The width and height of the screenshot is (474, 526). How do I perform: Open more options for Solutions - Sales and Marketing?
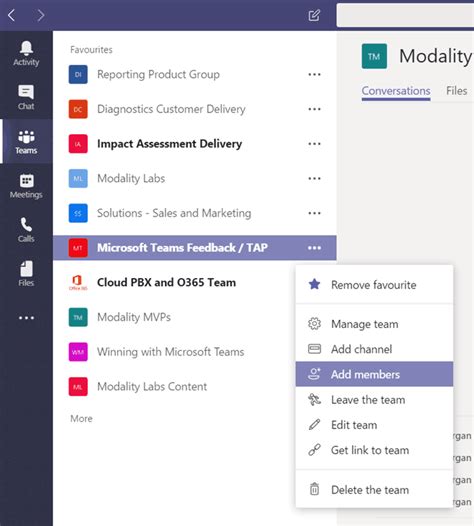(314, 213)
